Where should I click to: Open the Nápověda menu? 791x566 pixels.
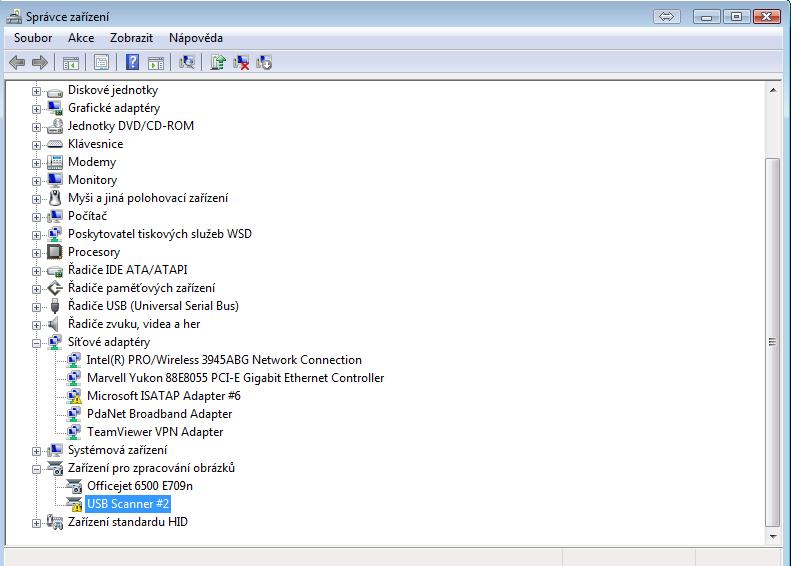point(196,38)
